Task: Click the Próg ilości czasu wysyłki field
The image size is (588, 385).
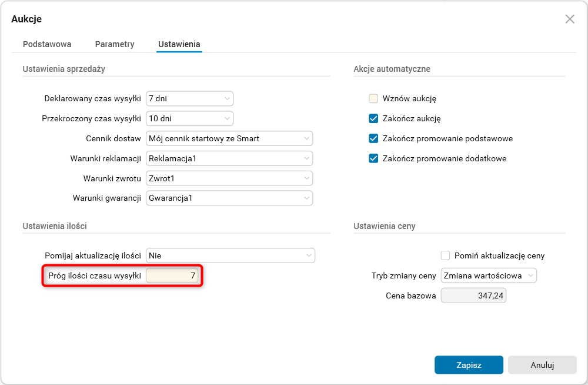Action: point(173,276)
